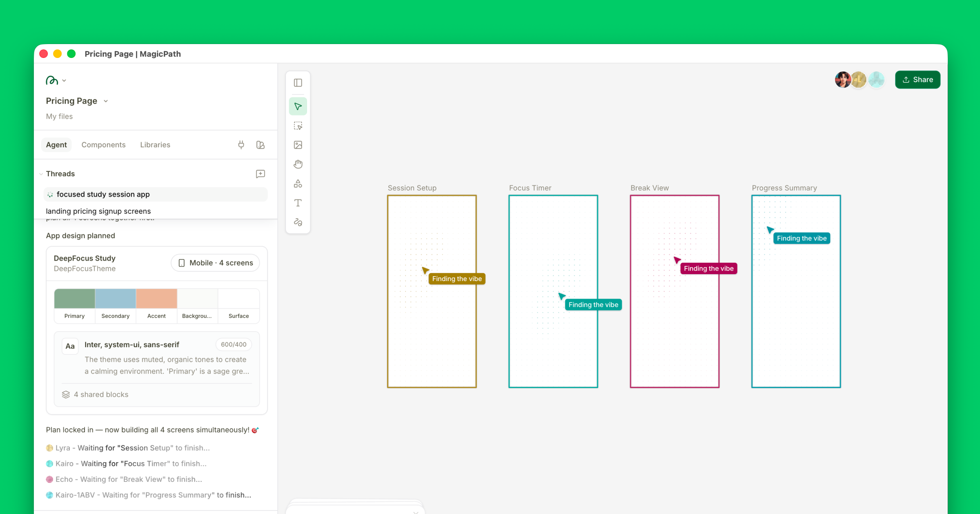The width and height of the screenshot is (980, 514).
Task: Click the Aa typography preview tile
Action: click(70, 346)
